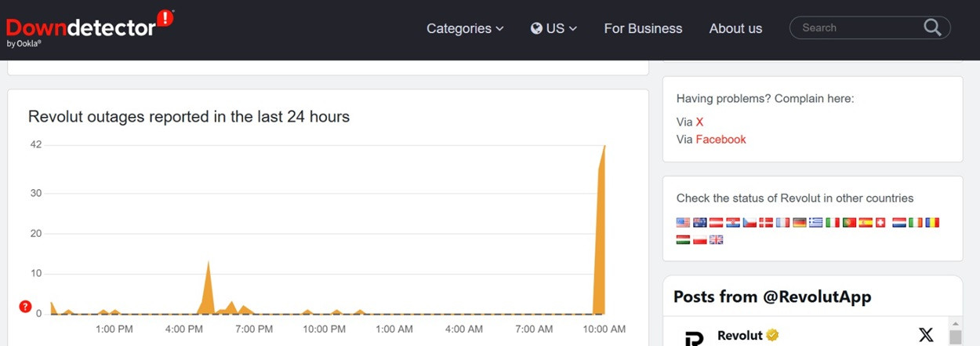Open the US country selector dropdown
This screenshot has height=346, width=980.
(554, 28)
